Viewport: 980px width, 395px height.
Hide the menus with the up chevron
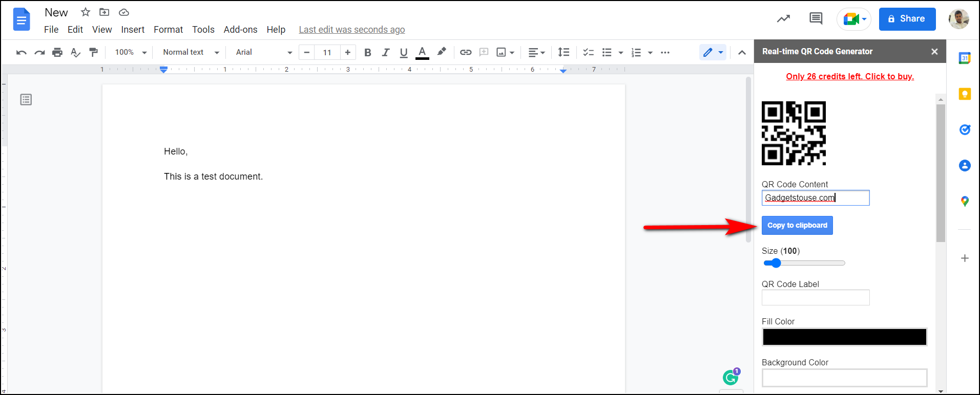click(742, 52)
